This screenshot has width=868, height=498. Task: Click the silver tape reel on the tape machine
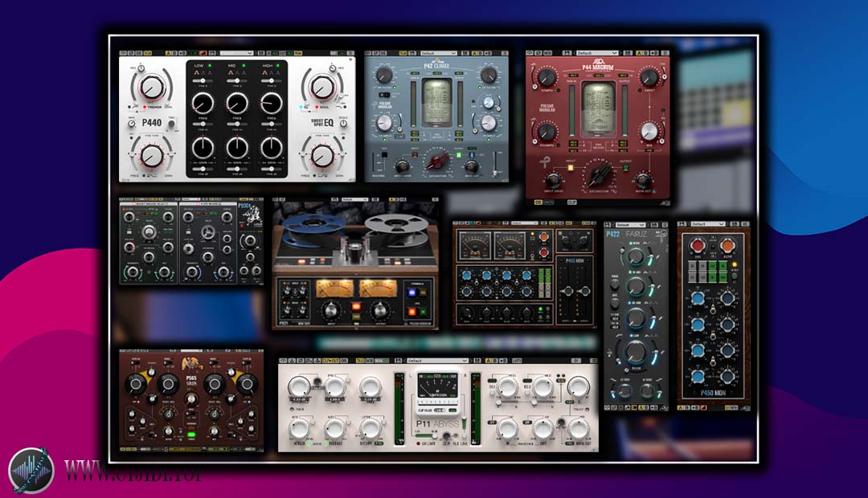pyautogui.click(x=396, y=223)
